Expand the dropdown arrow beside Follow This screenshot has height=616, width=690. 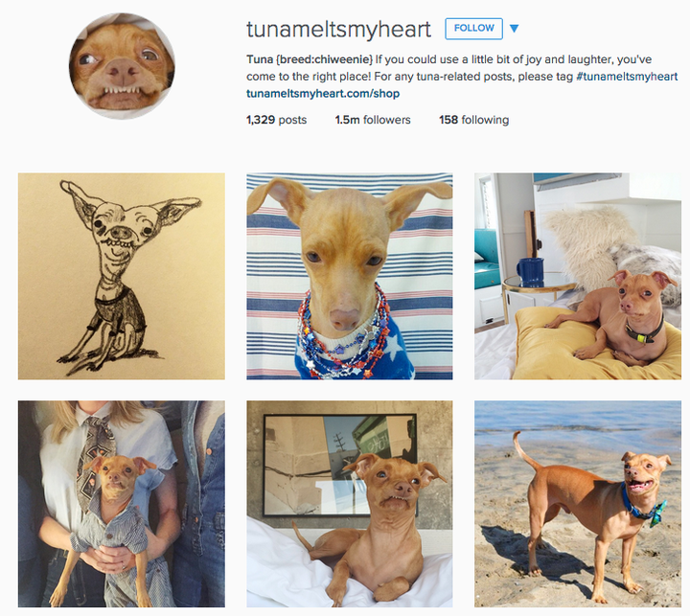point(514,29)
